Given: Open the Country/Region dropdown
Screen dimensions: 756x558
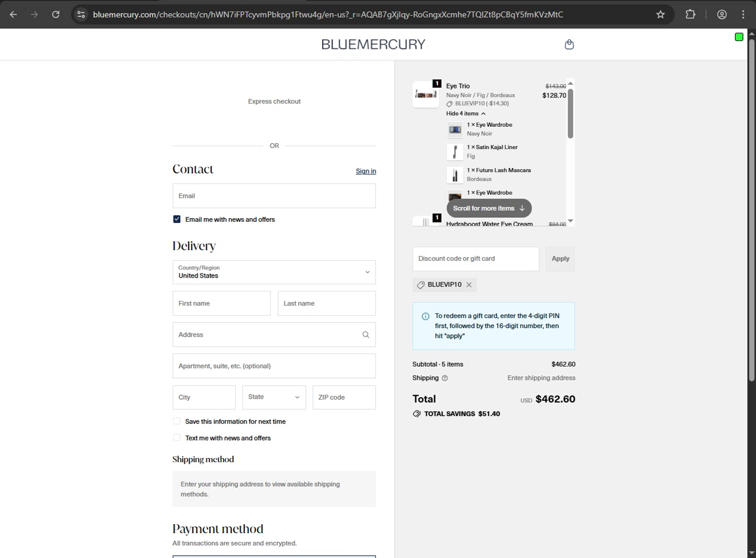Looking at the screenshot, I should pyautogui.click(x=274, y=272).
